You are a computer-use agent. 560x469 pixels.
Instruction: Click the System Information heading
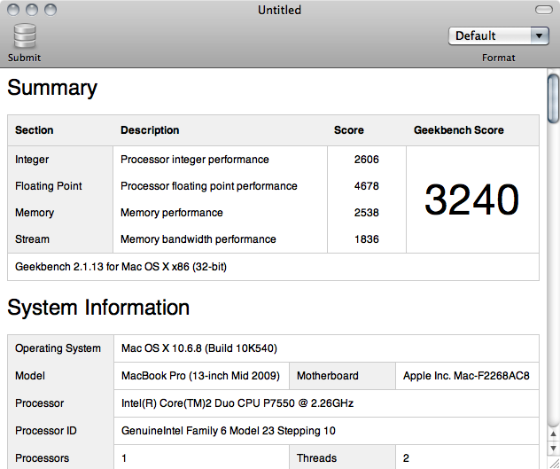98,308
